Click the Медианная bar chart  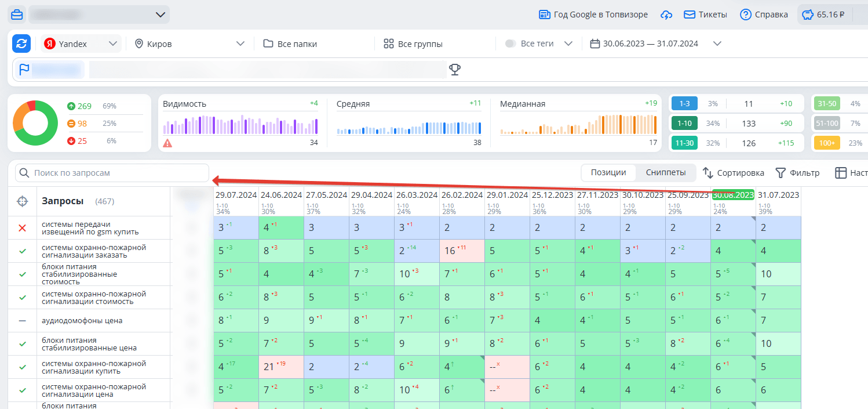click(x=578, y=124)
